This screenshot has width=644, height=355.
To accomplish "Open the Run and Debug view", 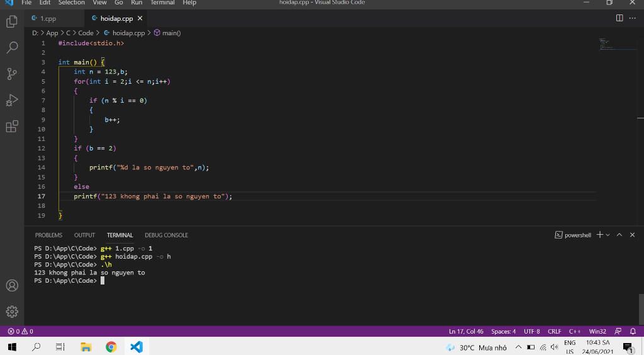I will [12, 100].
